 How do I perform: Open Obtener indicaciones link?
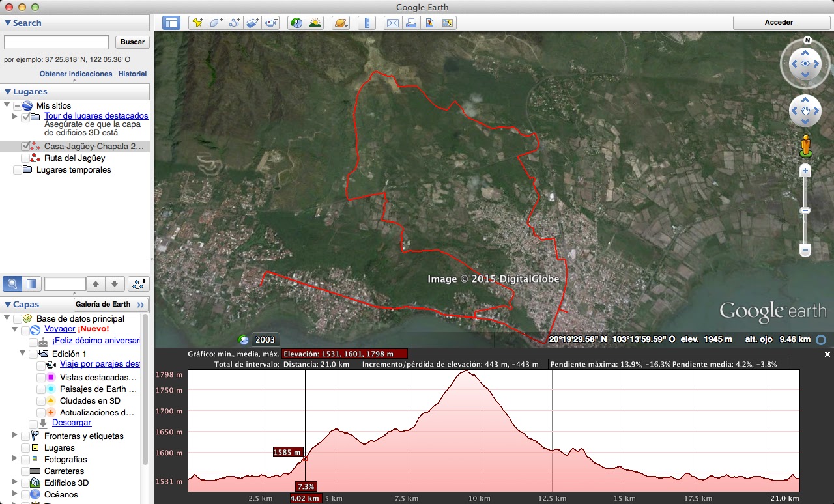point(76,74)
